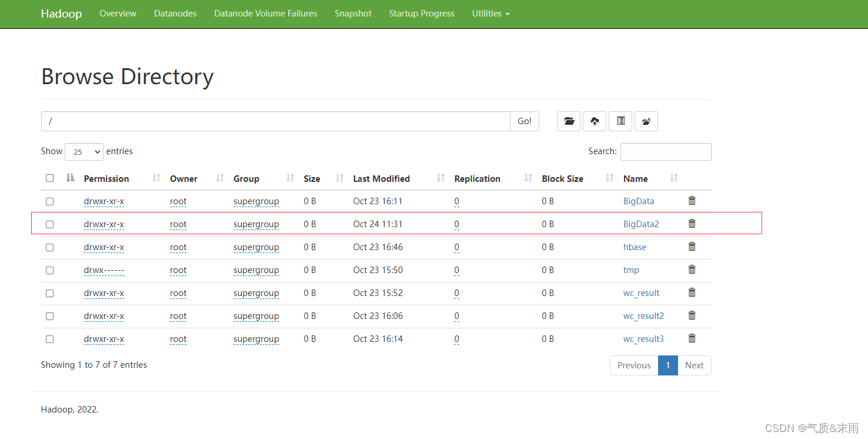
Task: Delete the BigData2 directory with trash icon
Action: coord(692,224)
